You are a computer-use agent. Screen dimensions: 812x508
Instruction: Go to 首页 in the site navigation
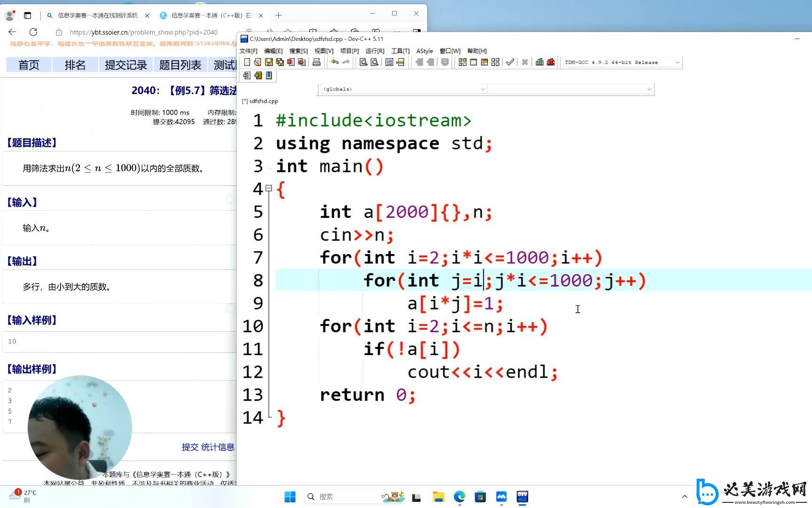(x=29, y=65)
